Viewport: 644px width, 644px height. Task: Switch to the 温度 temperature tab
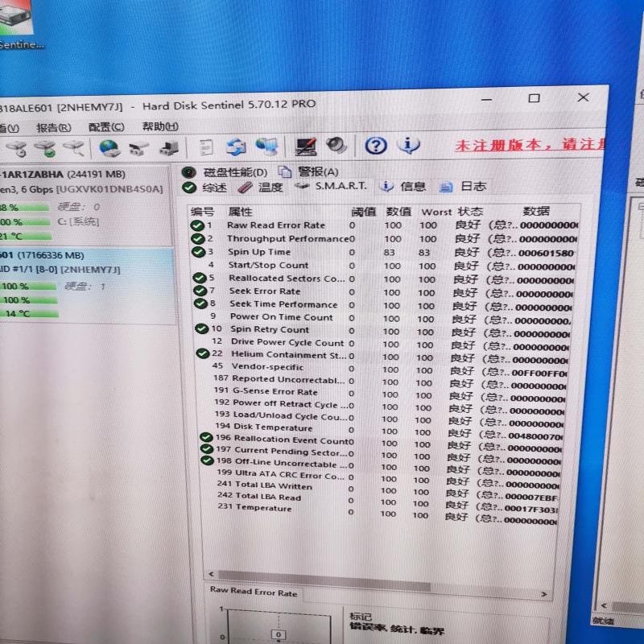(x=260, y=188)
